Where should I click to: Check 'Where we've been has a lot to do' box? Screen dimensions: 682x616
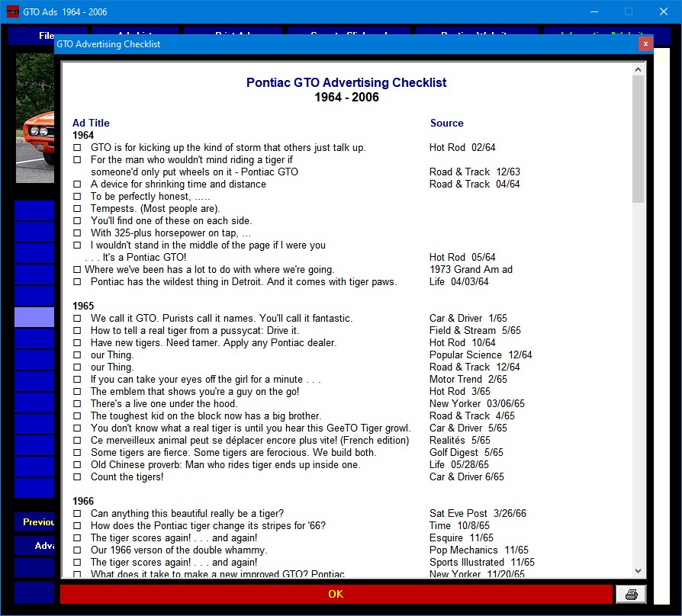coord(77,270)
